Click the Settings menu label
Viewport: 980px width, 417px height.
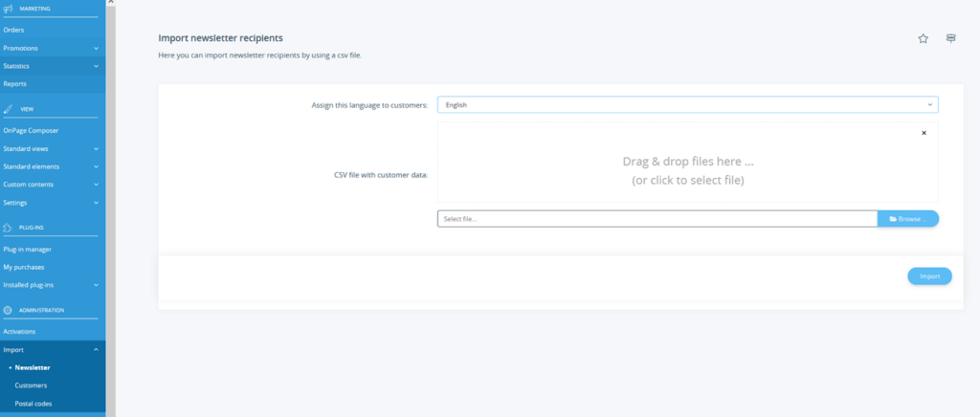click(15, 203)
